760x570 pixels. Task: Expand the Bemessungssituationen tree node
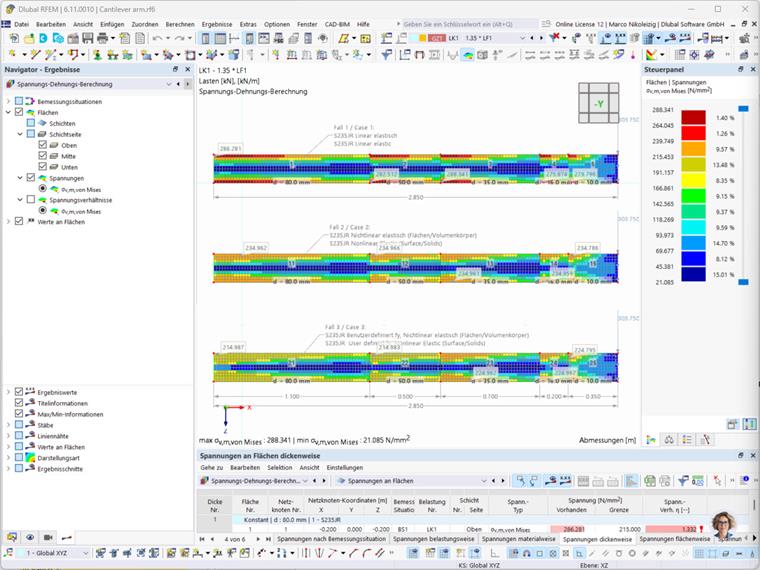(x=8, y=101)
